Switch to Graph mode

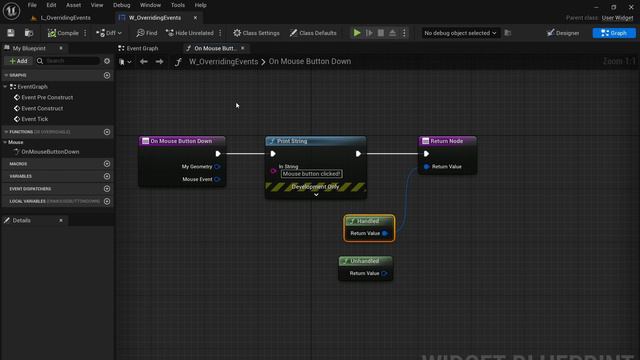pyautogui.click(x=614, y=33)
